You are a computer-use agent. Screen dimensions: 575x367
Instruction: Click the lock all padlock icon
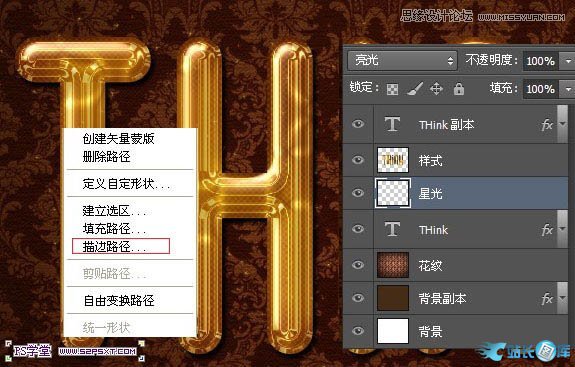(459, 89)
